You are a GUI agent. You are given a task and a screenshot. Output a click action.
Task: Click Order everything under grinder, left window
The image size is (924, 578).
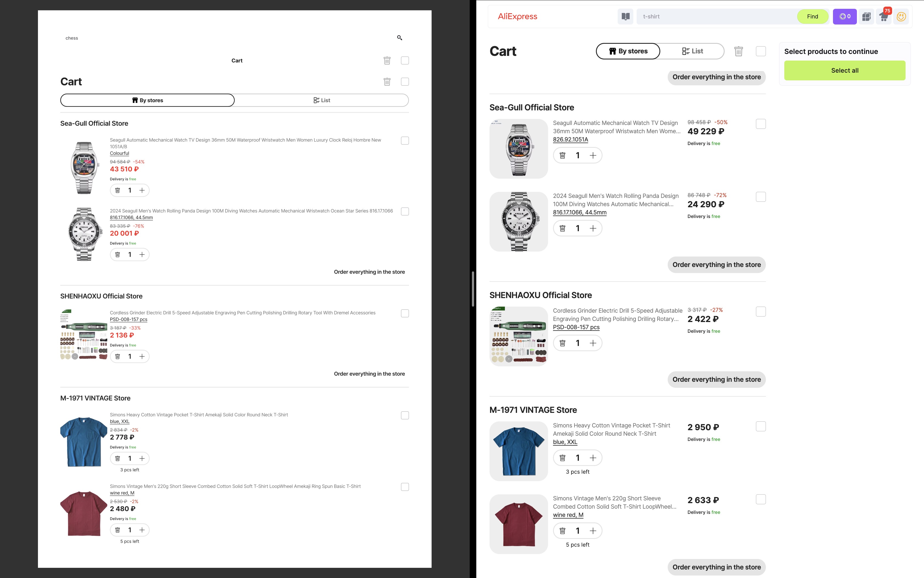click(x=369, y=374)
